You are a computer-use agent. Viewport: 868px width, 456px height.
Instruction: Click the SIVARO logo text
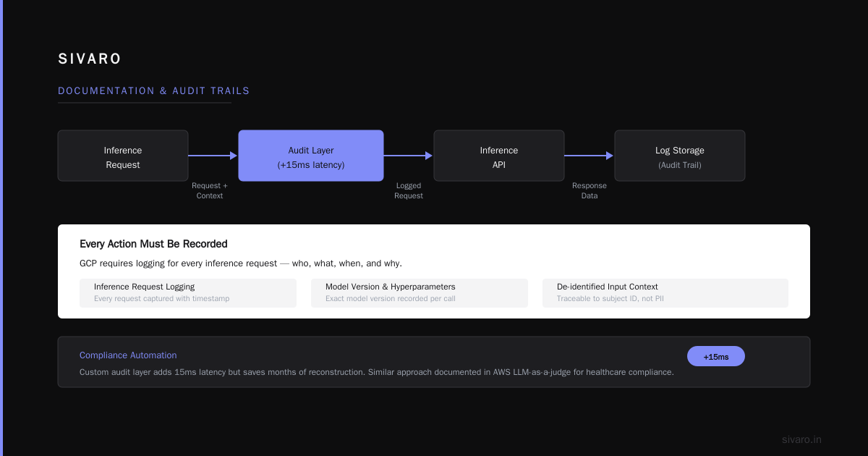90,59
